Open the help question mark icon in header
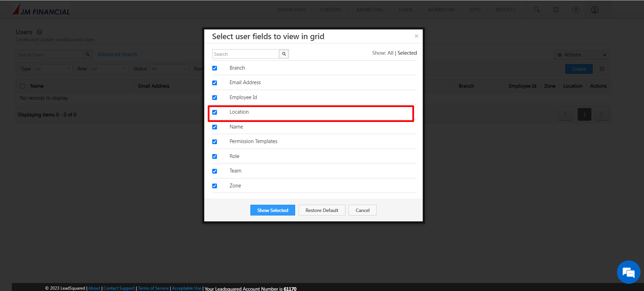 click(576, 10)
